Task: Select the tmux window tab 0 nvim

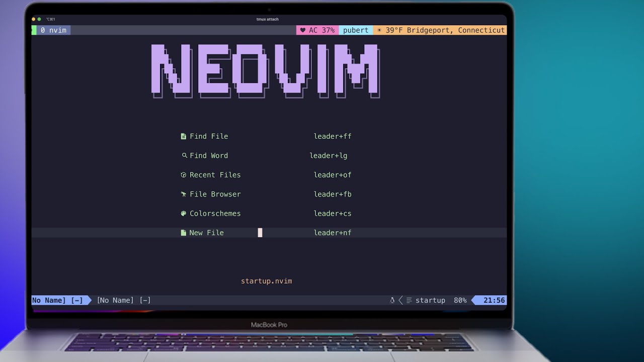Action: point(53,30)
